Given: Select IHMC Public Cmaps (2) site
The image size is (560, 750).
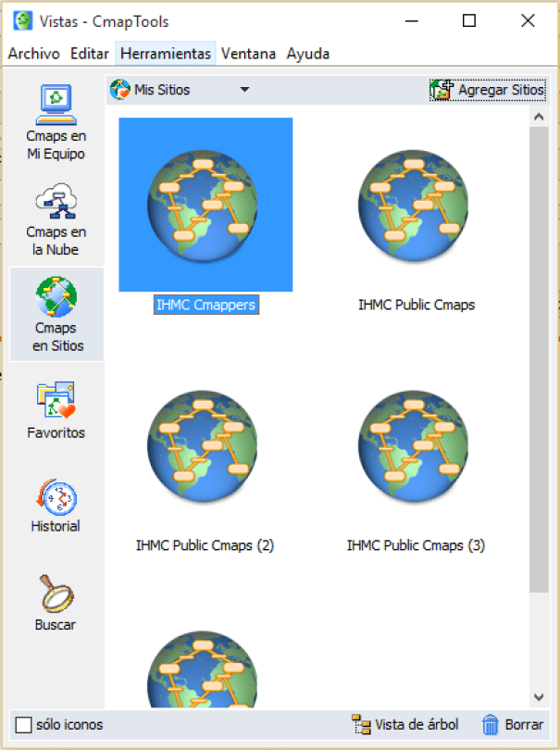Looking at the screenshot, I should (x=205, y=444).
